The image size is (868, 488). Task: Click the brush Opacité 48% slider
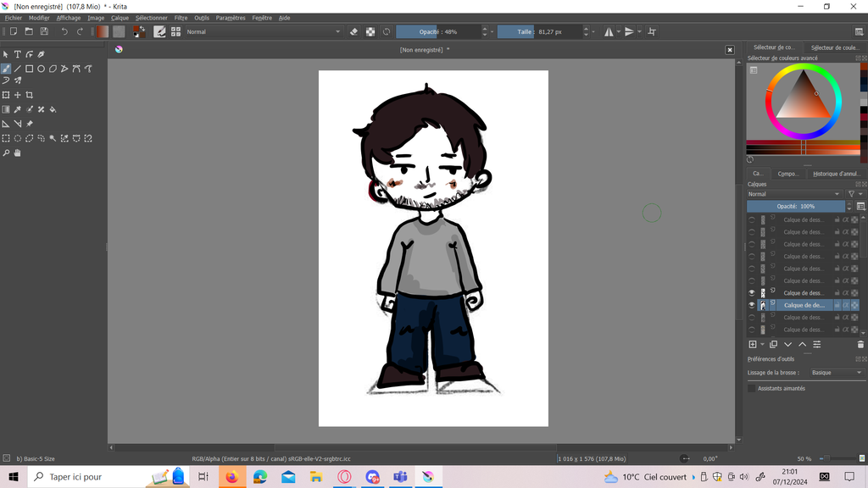tap(437, 31)
